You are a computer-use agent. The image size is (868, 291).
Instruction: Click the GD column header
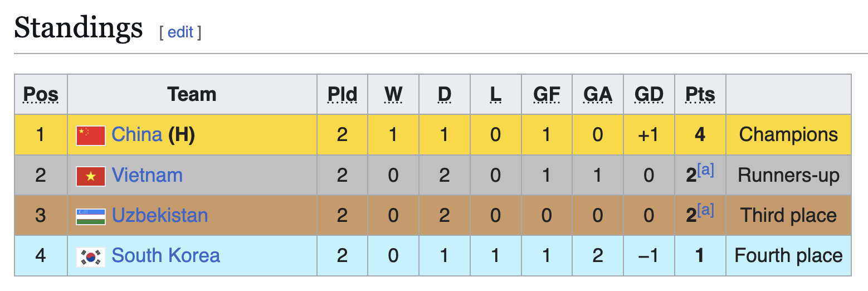(649, 95)
